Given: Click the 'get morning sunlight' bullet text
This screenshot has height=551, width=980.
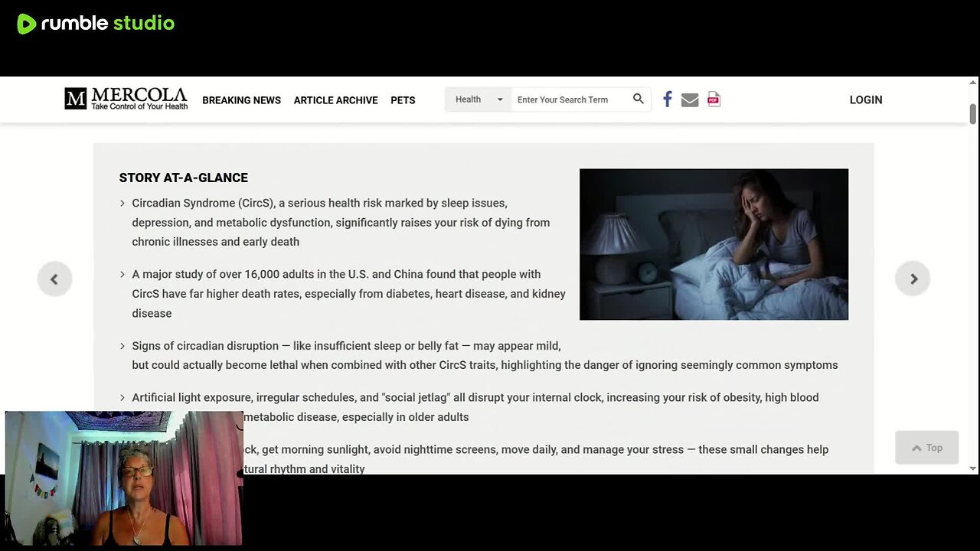Looking at the screenshot, I should click(537, 459).
